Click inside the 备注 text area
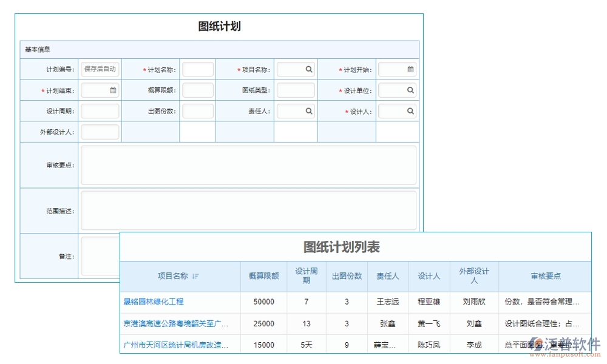607x364 pixels. click(99, 255)
